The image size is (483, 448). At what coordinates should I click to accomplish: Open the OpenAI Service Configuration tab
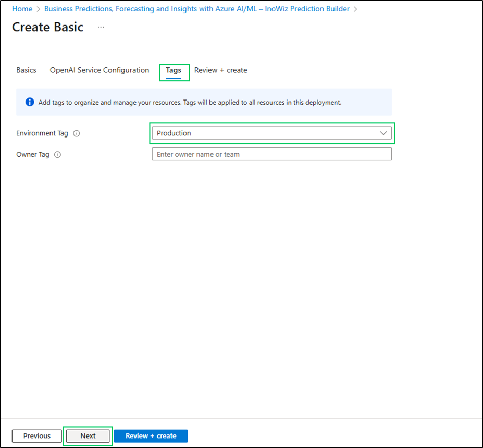(99, 70)
